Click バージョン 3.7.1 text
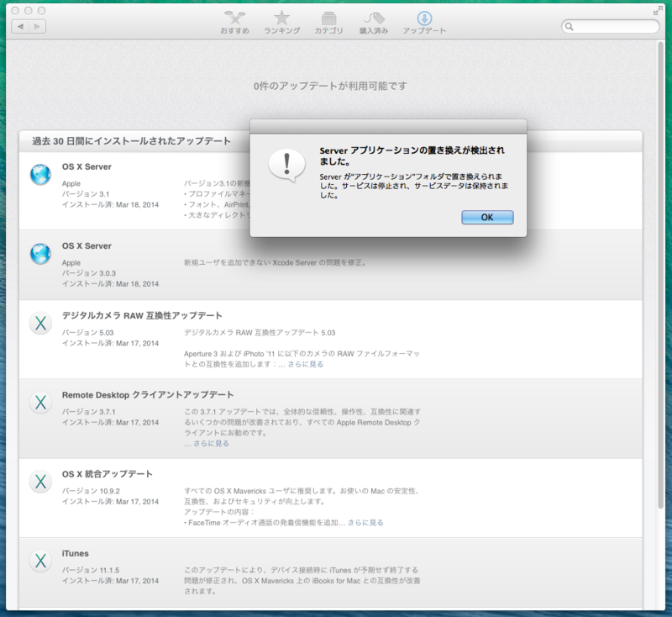The image size is (672, 617). click(x=89, y=412)
